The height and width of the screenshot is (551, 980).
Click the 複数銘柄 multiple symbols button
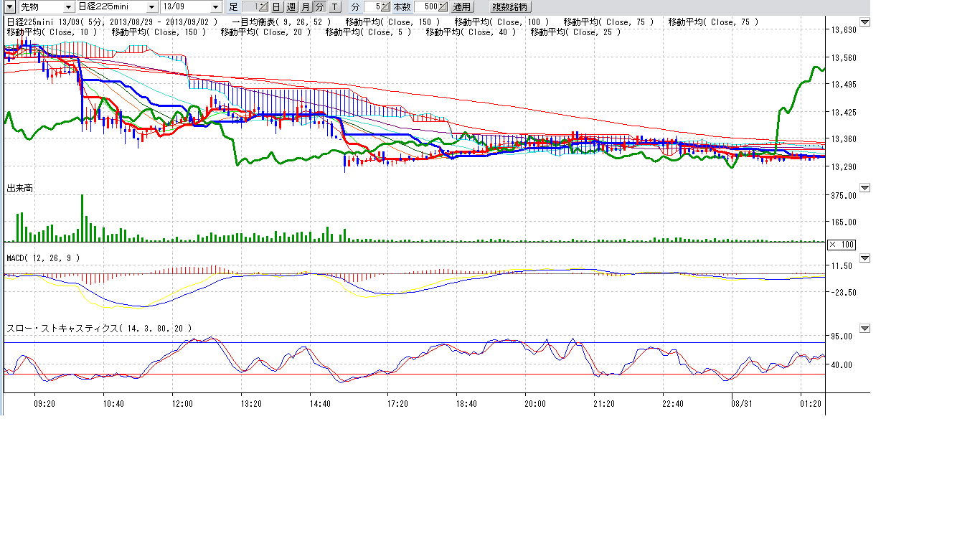(x=510, y=7)
